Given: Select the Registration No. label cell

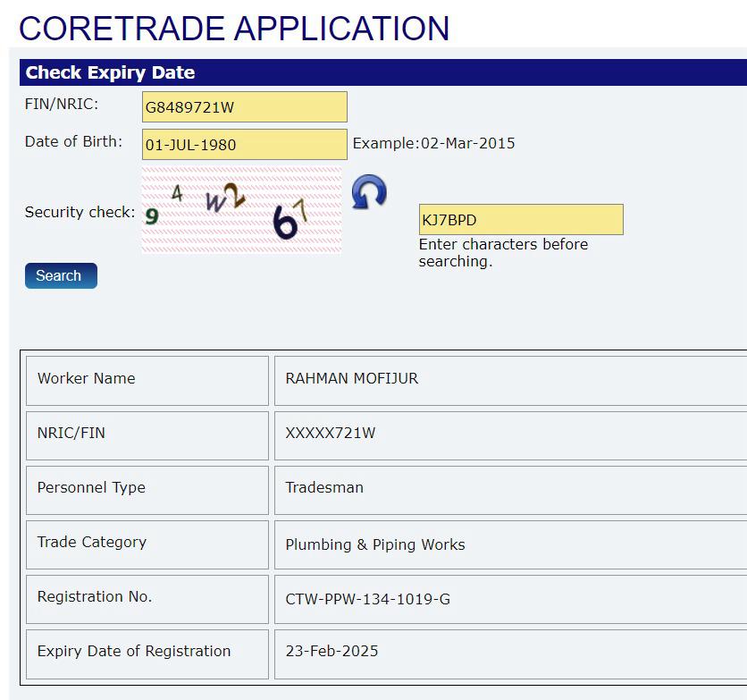Looking at the screenshot, I should tap(147, 597).
